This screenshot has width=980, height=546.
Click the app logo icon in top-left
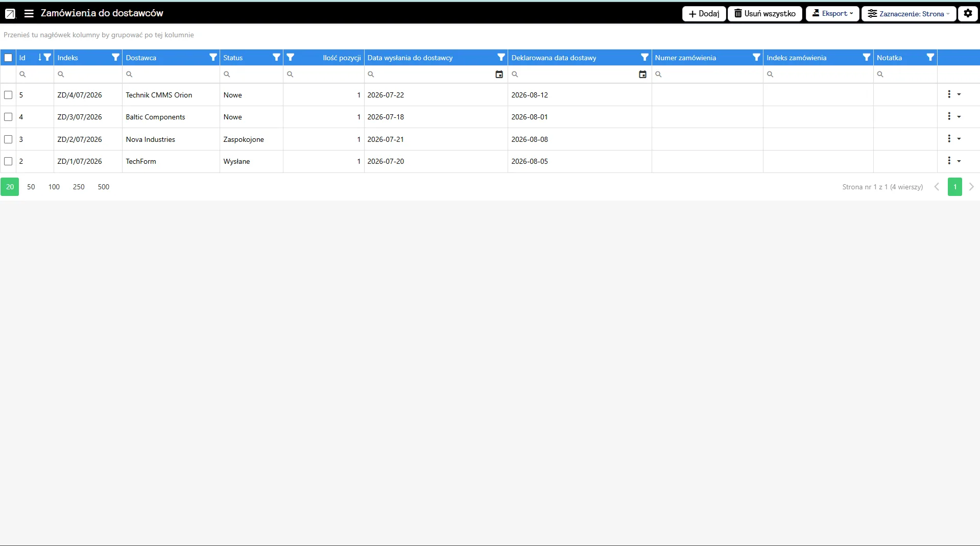[x=10, y=14]
